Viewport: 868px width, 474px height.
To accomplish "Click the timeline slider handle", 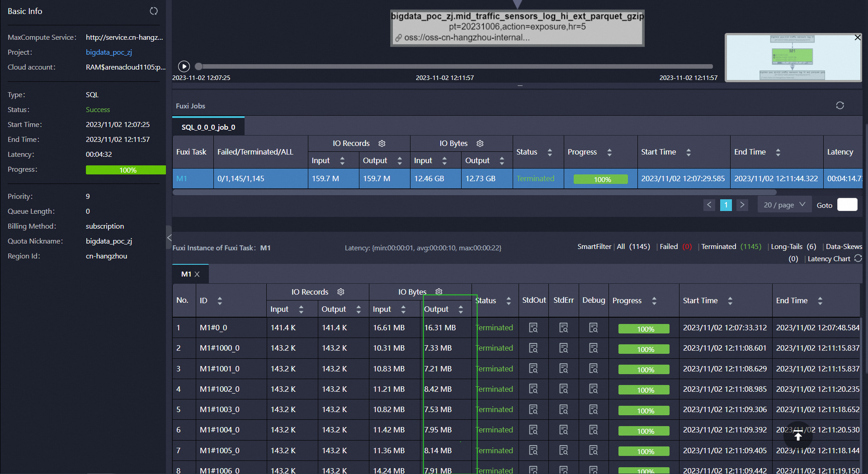I will point(198,66).
